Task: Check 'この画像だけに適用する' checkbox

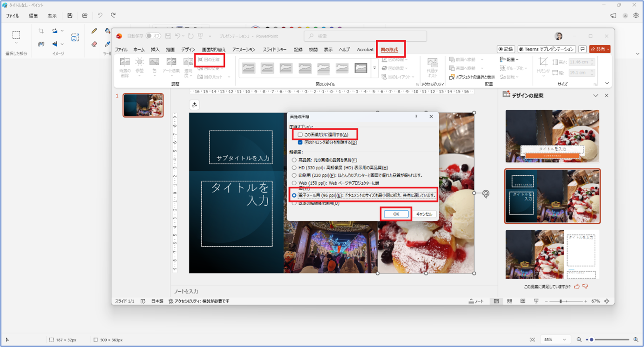Action: point(300,135)
